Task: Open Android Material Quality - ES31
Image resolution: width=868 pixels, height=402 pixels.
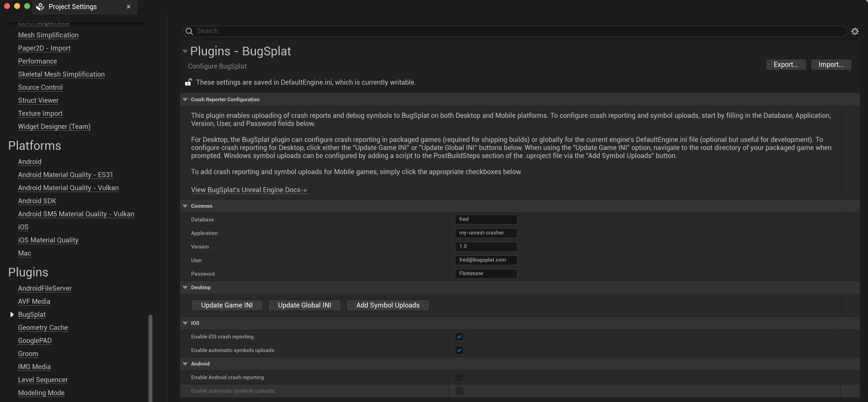Action: tap(65, 175)
